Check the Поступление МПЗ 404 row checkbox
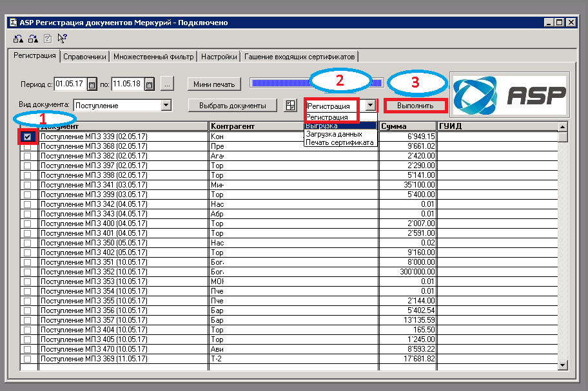 tap(27, 330)
